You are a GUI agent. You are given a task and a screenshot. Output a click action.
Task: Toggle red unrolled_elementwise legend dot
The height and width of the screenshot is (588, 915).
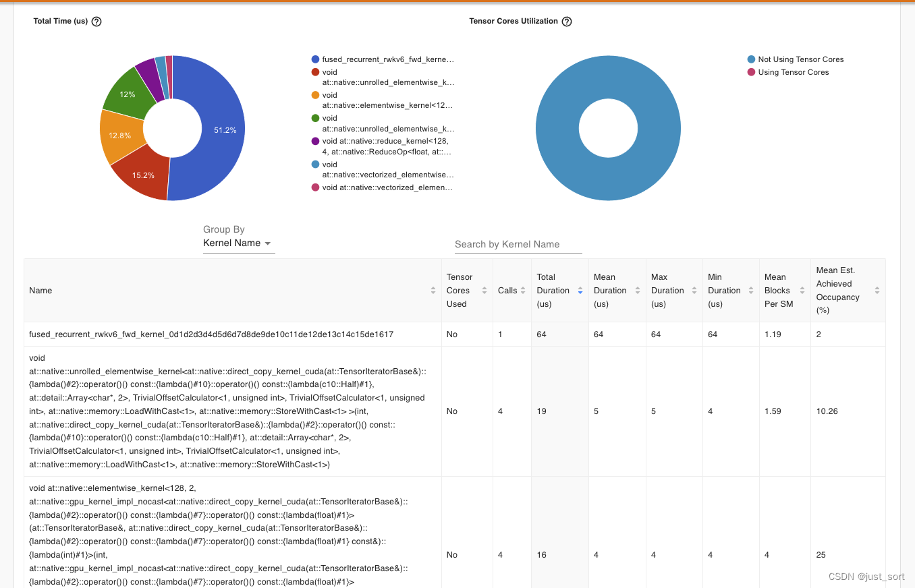click(x=315, y=72)
